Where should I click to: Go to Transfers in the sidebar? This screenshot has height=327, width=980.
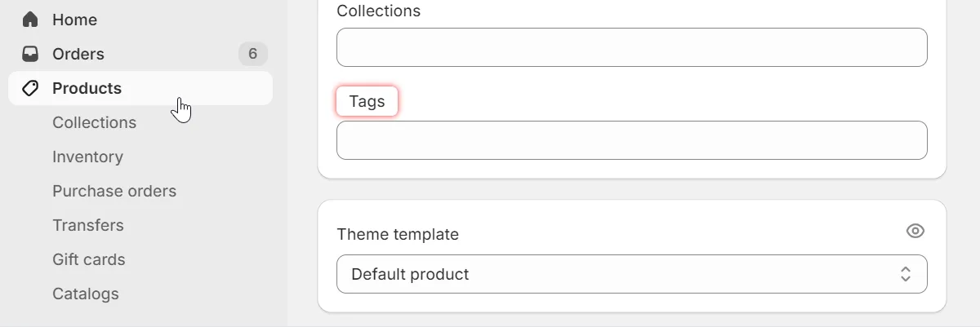click(88, 225)
